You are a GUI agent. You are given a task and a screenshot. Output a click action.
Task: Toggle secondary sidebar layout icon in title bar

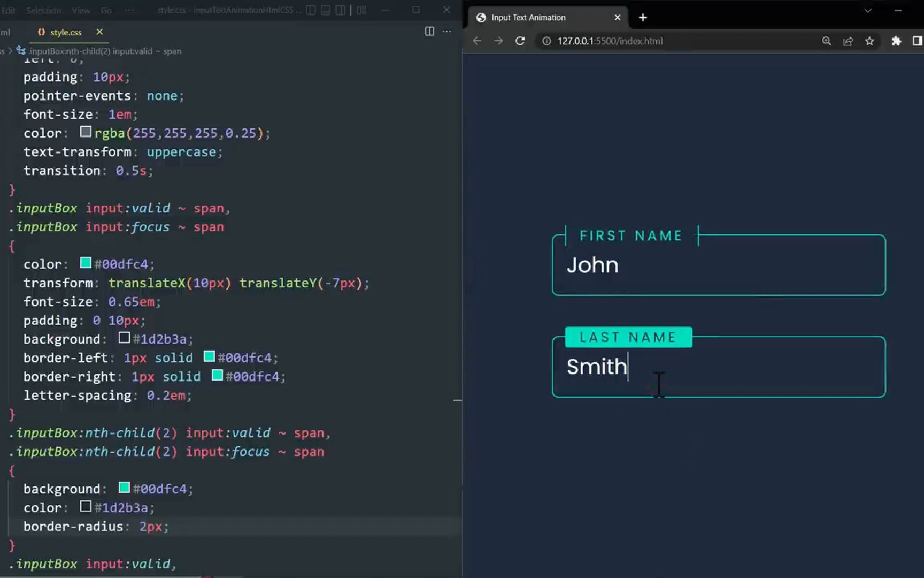(x=340, y=10)
